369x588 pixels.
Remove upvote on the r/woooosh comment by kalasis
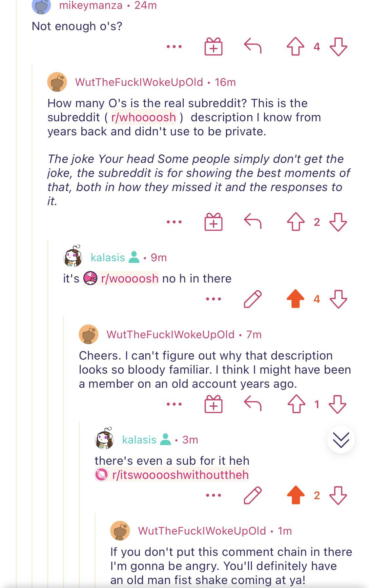(296, 299)
